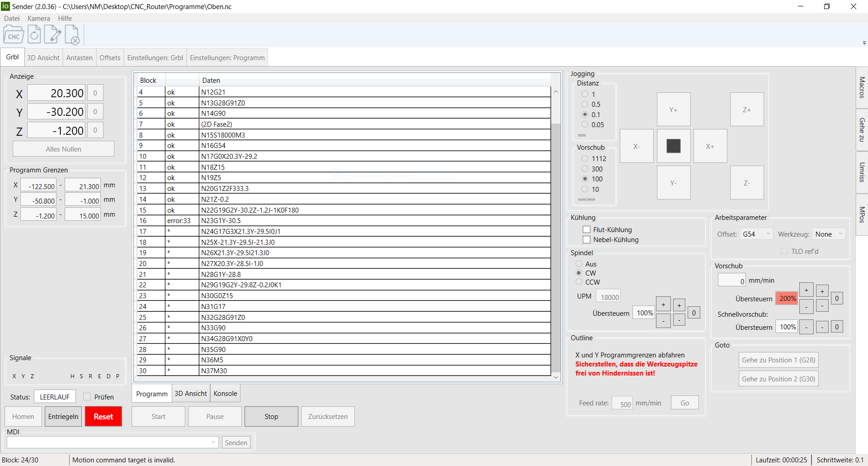Click the Alles Nullen button
Image resolution: width=868 pixels, height=466 pixels.
(x=63, y=149)
